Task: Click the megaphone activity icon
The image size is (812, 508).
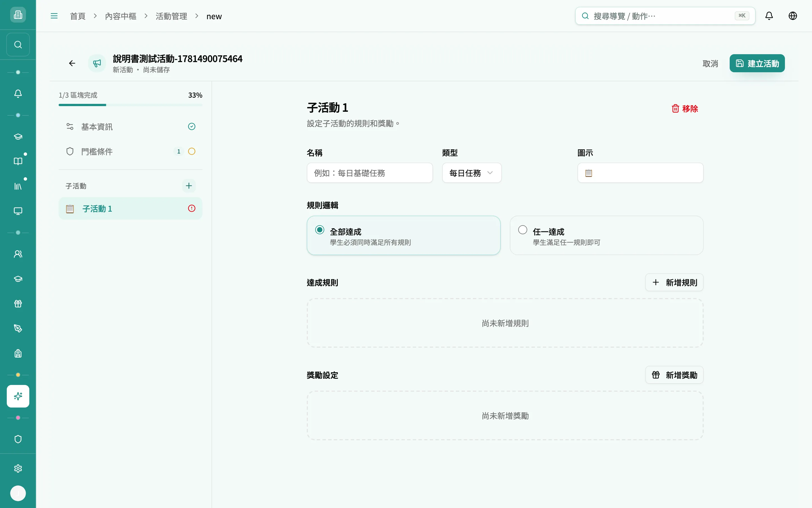Action: click(97, 63)
